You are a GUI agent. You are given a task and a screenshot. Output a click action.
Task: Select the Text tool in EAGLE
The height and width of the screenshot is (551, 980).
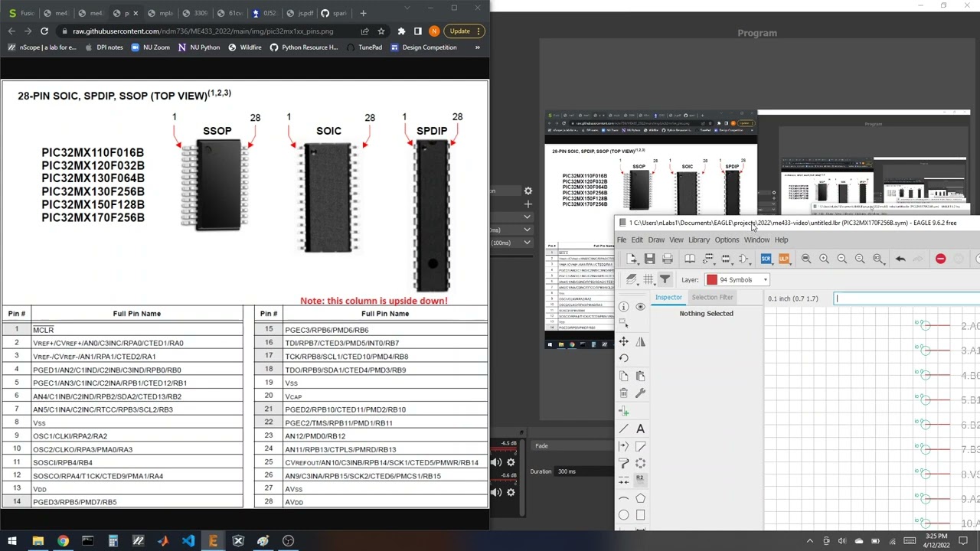tap(641, 429)
